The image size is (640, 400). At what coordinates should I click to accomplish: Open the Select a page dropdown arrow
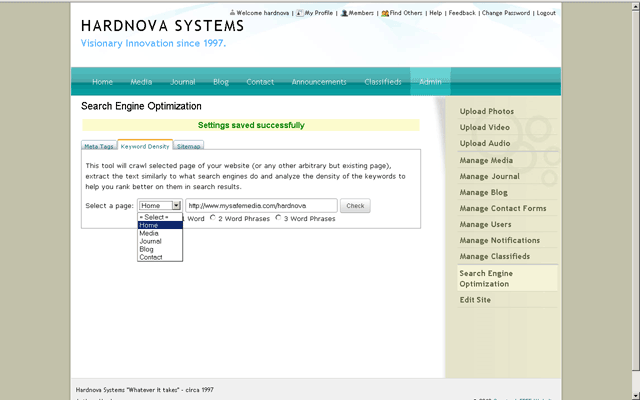click(x=176, y=205)
